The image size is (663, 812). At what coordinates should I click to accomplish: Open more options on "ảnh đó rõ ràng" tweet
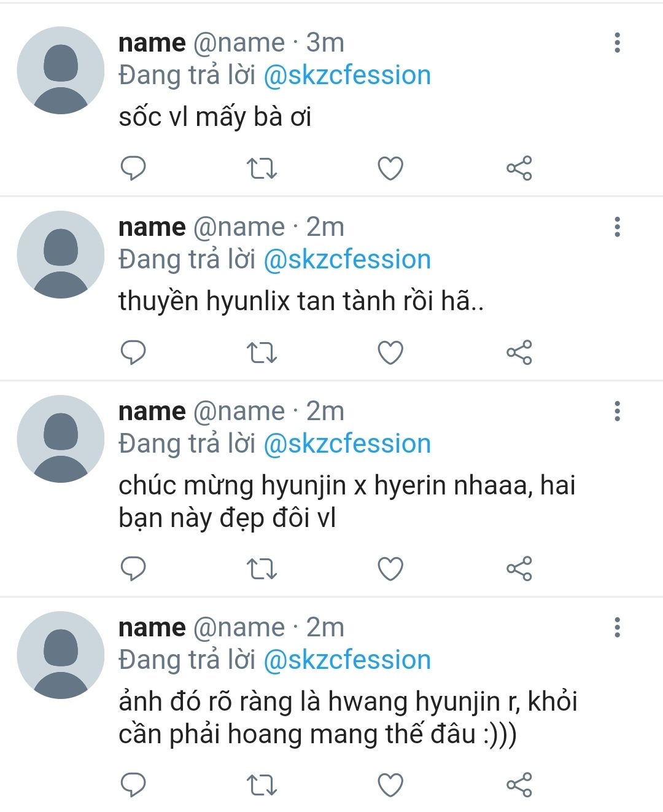coord(617,628)
